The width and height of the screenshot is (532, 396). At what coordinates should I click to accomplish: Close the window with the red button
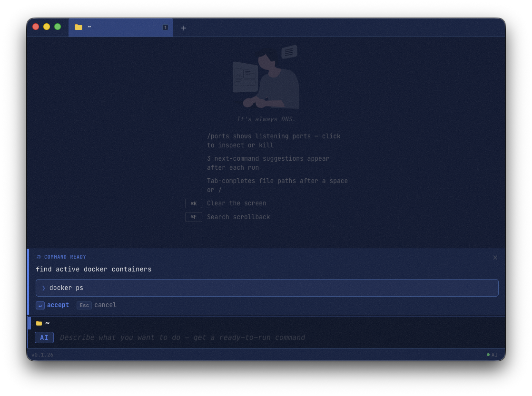coord(36,27)
